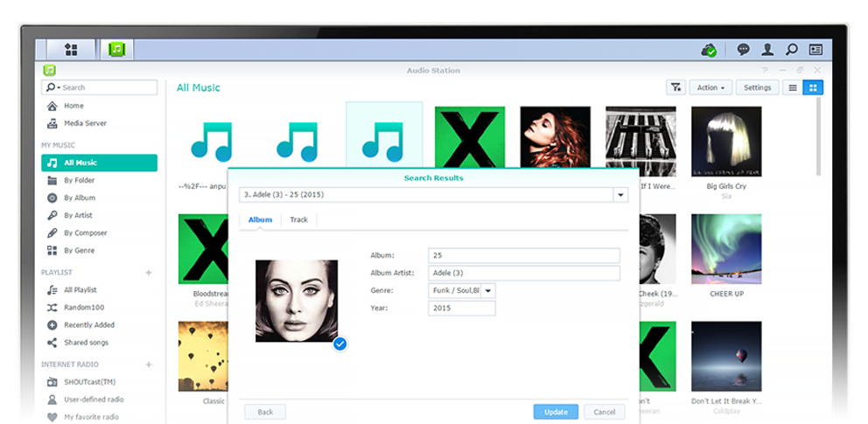Image resolution: width=868 pixels, height=424 pixels.
Task: Open the widgets panel icon
Action: [815, 50]
